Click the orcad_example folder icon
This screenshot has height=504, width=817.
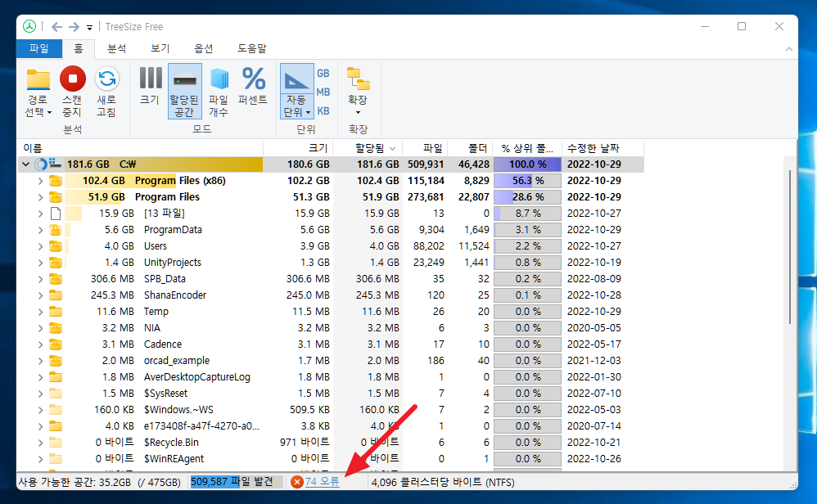56,361
